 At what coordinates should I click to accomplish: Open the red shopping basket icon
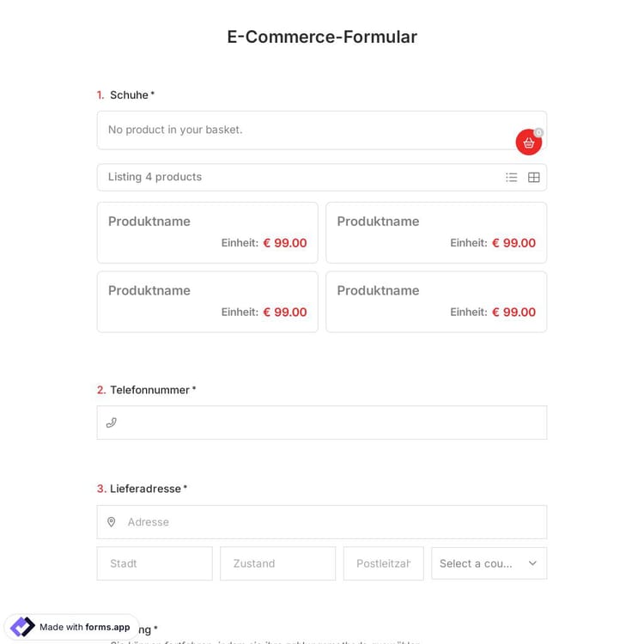[528, 143]
